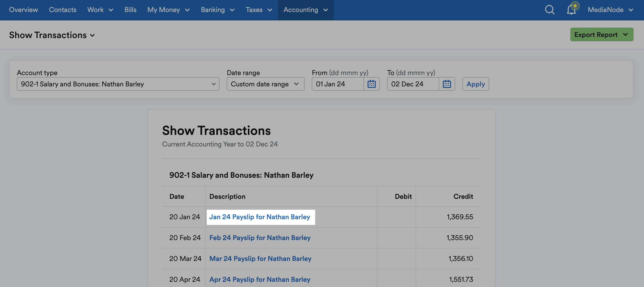Expand the My Money menu

click(x=168, y=10)
